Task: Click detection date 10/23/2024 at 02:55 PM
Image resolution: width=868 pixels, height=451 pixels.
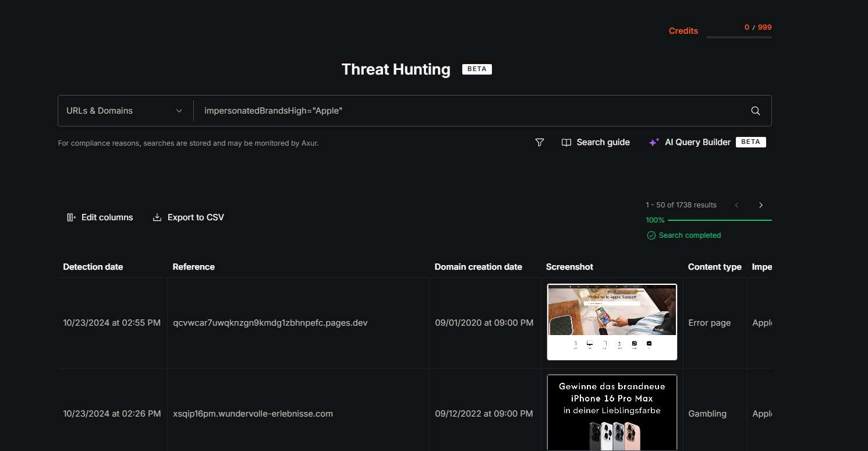Action: (112, 323)
